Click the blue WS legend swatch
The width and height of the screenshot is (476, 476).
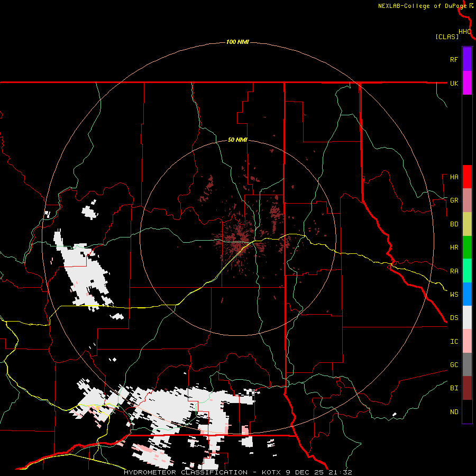[x=467, y=294]
